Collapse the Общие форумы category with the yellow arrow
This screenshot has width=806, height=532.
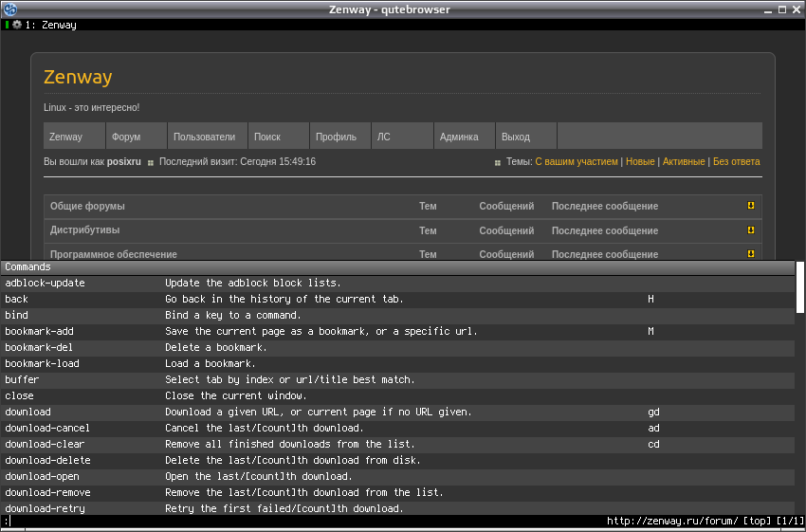(x=750, y=206)
